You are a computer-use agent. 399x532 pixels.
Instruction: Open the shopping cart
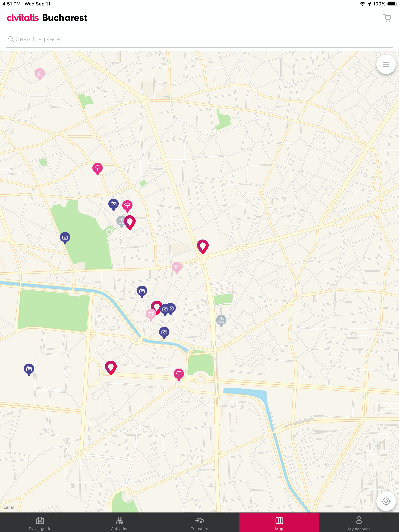387,18
